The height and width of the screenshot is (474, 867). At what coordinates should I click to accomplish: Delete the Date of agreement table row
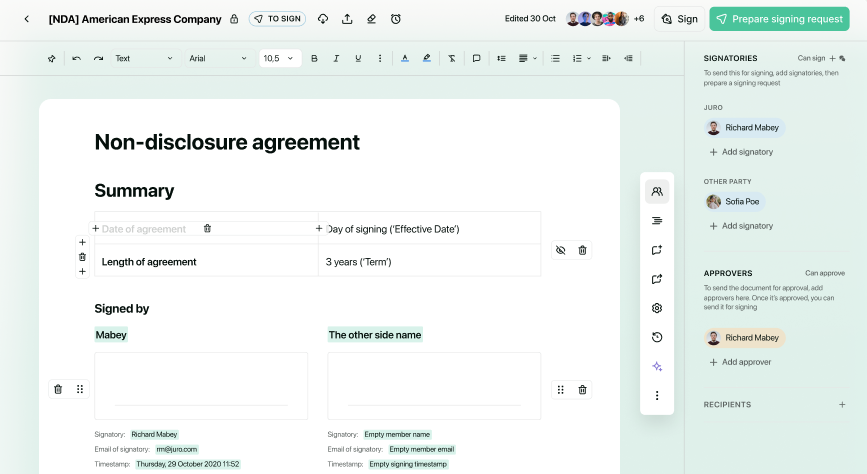[82, 257]
